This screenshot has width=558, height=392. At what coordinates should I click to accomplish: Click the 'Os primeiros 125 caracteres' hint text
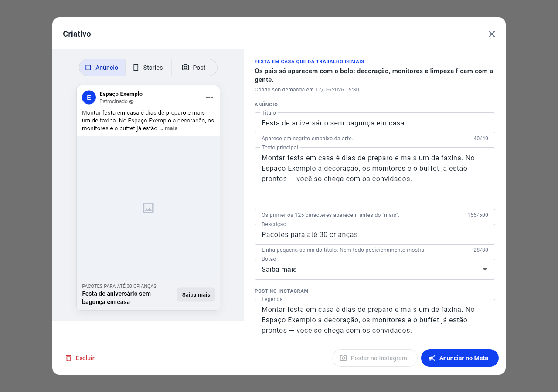point(330,215)
